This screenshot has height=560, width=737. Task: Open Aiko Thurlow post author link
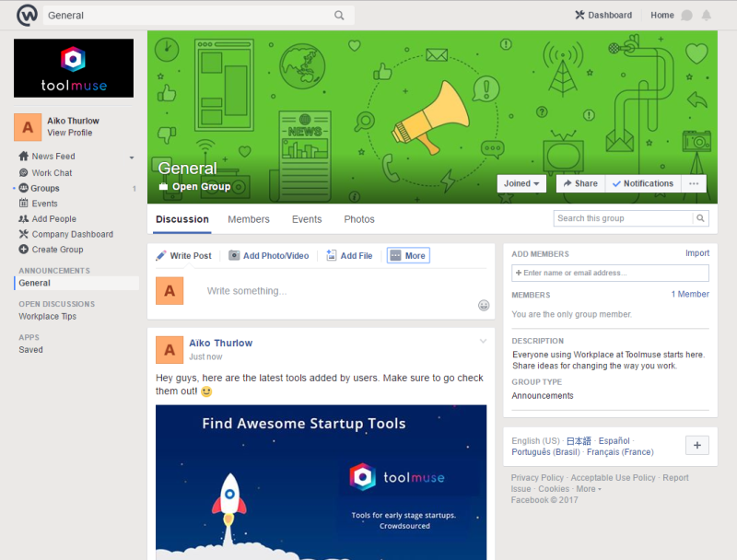coord(220,343)
